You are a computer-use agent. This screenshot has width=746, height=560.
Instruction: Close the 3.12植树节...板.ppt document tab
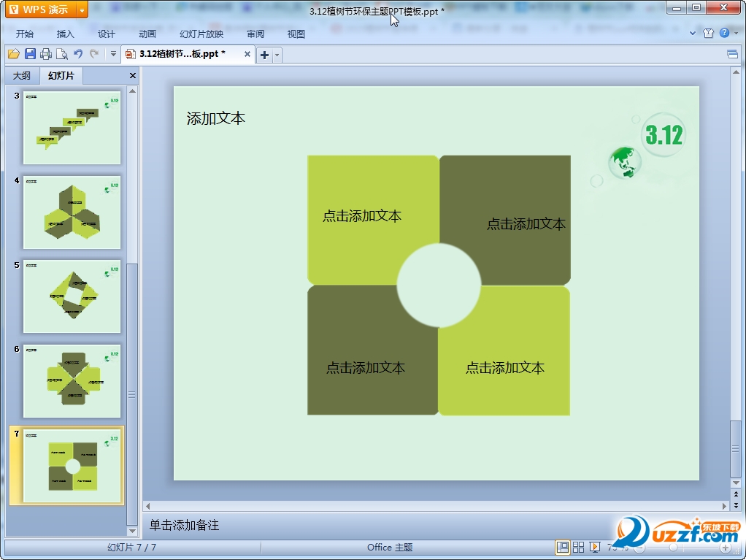[x=247, y=54]
